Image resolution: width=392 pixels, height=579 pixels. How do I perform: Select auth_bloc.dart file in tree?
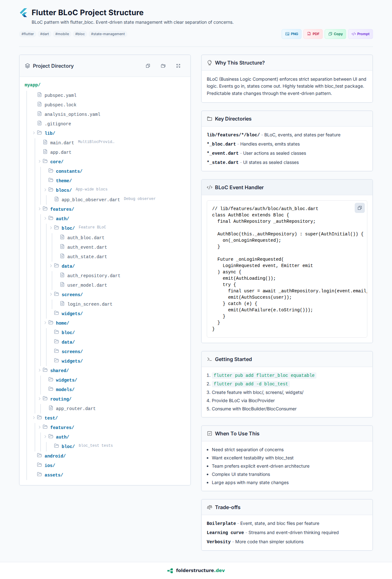click(x=86, y=238)
